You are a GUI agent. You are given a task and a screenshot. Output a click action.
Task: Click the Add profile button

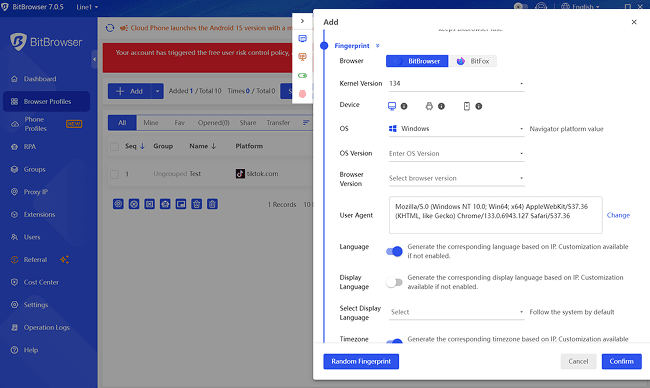click(x=130, y=91)
